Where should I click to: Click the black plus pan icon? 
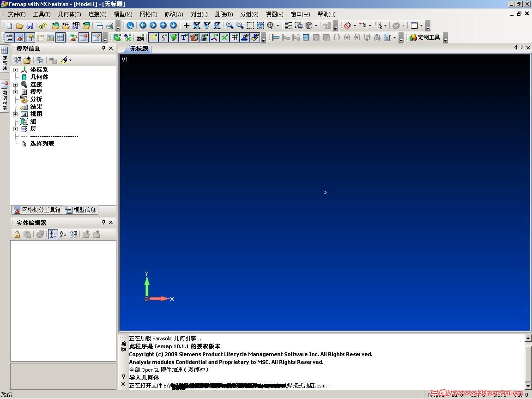(186, 25)
